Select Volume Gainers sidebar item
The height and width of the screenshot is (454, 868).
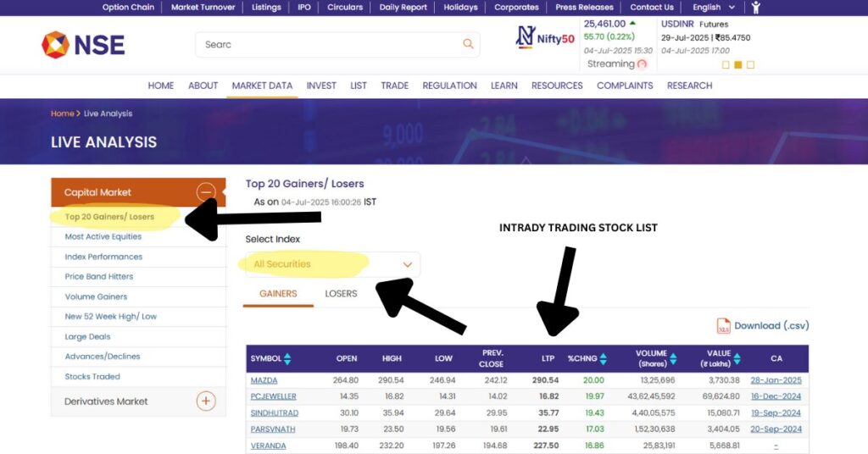click(x=96, y=296)
